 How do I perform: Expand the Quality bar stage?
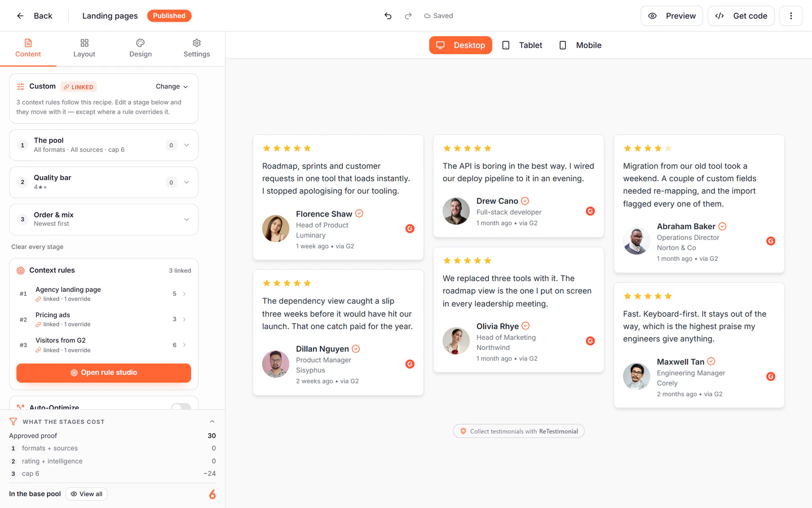pos(104,182)
